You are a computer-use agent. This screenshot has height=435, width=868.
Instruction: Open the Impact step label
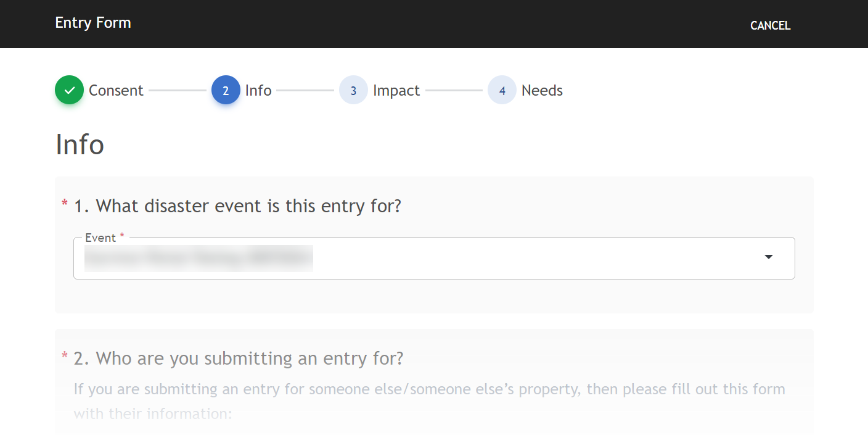(396, 91)
